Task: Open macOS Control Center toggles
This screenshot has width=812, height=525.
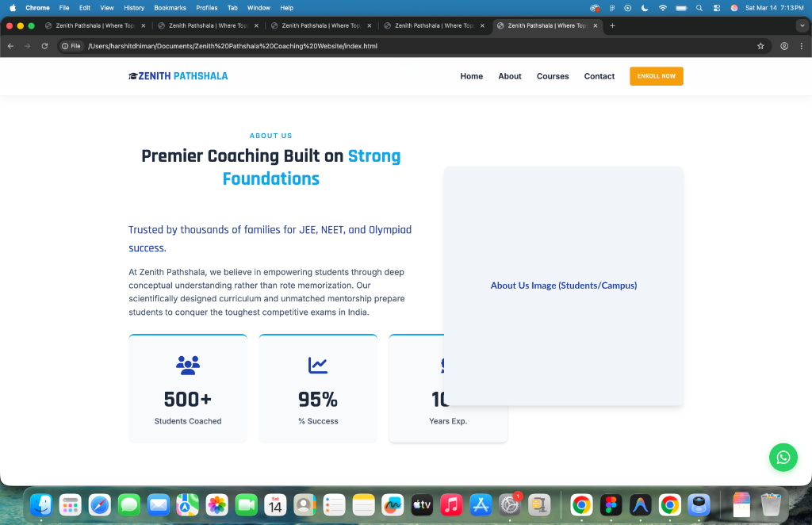Action: 717,8
